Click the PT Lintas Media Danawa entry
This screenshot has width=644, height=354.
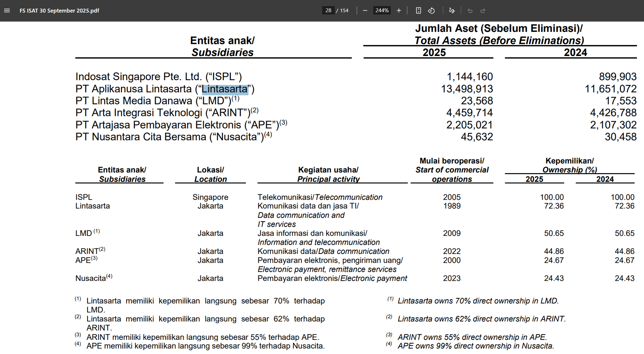pyautogui.click(x=157, y=101)
